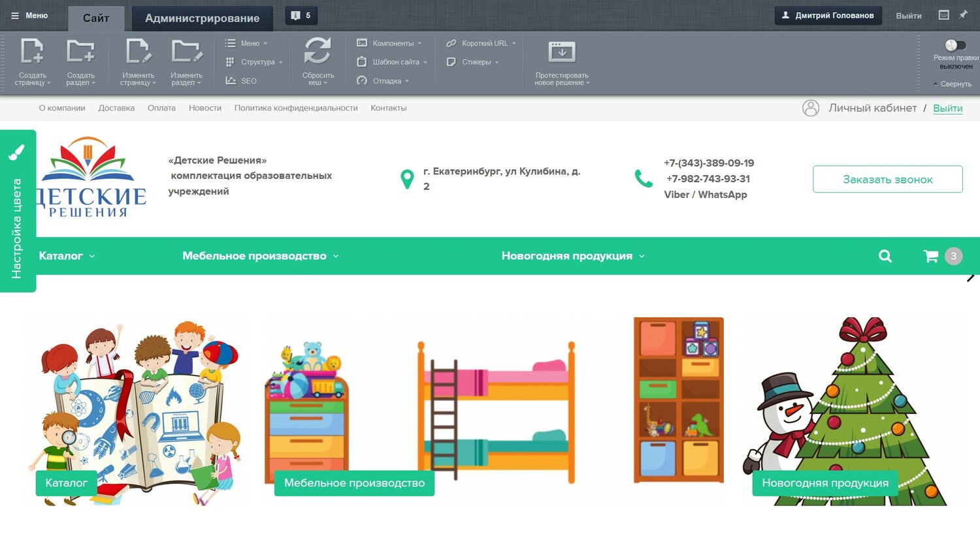This screenshot has height=542, width=980.
Task: Click the Протестировать новое решение icon
Action: (562, 52)
